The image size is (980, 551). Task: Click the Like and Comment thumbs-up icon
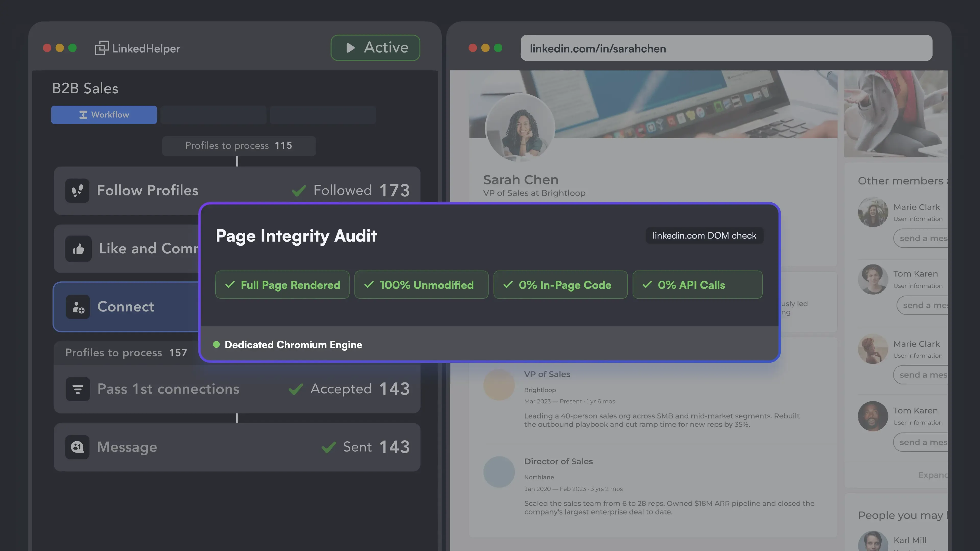click(78, 249)
